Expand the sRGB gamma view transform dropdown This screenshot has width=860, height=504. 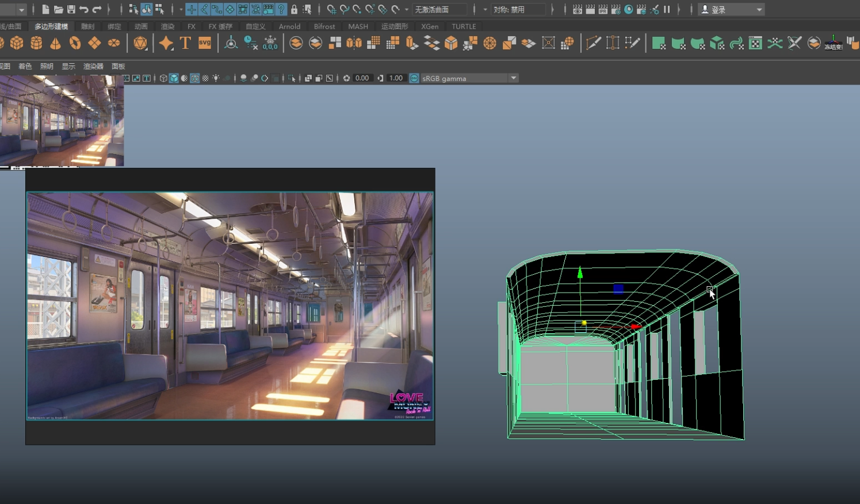pos(514,78)
